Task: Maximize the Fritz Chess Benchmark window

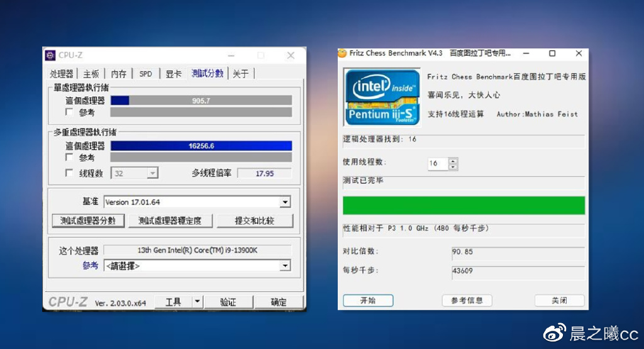Action: tap(552, 53)
